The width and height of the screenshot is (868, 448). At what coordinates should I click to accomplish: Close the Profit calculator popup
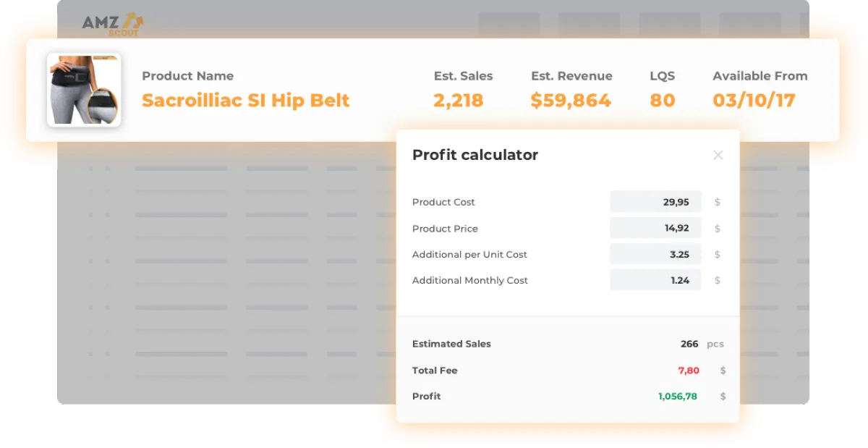pos(718,155)
